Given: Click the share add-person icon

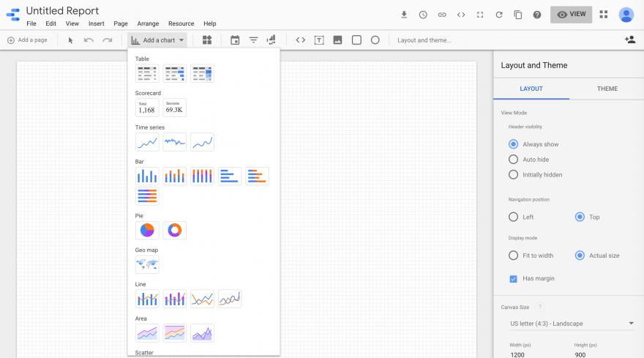Looking at the screenshot, I should (630, 40).
